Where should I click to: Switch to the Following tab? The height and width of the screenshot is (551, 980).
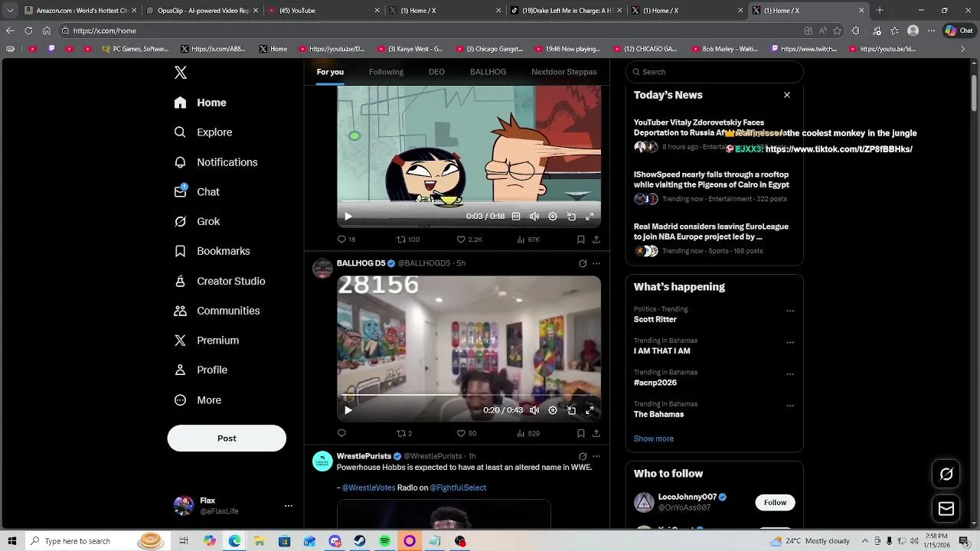(x=386, y=72)
